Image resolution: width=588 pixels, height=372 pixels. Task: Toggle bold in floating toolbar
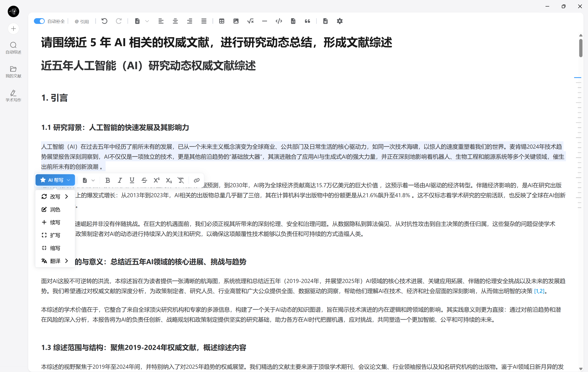[x=107, y=180]
